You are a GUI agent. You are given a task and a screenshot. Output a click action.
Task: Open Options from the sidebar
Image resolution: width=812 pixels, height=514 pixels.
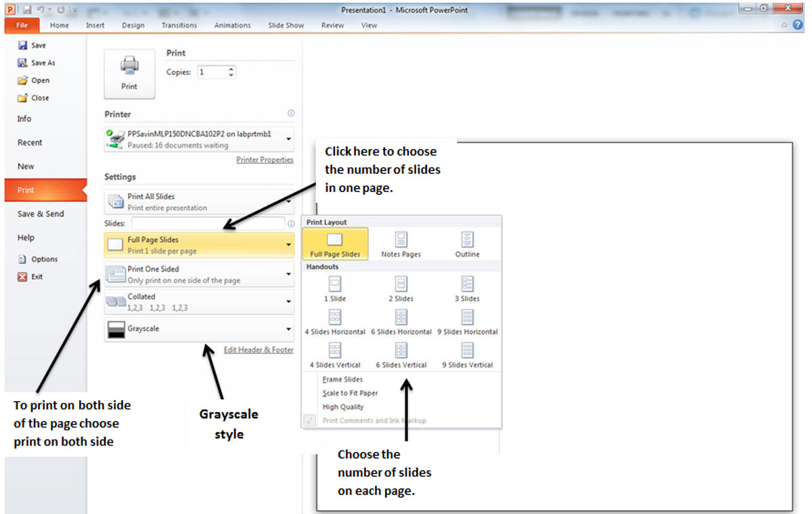coord(38,259)
